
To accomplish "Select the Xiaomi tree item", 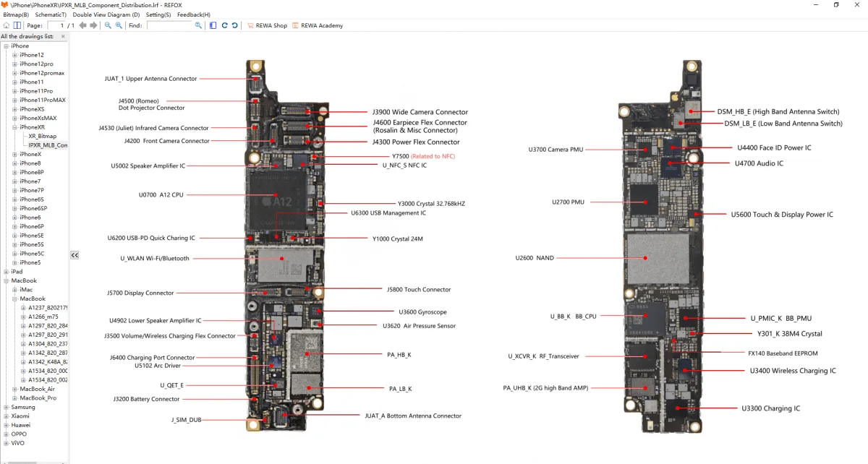I will (20, 416).
